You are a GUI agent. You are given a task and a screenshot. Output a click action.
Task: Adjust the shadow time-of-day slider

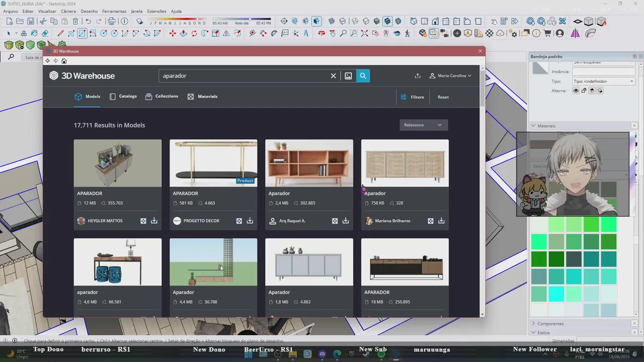pos(242,20)
